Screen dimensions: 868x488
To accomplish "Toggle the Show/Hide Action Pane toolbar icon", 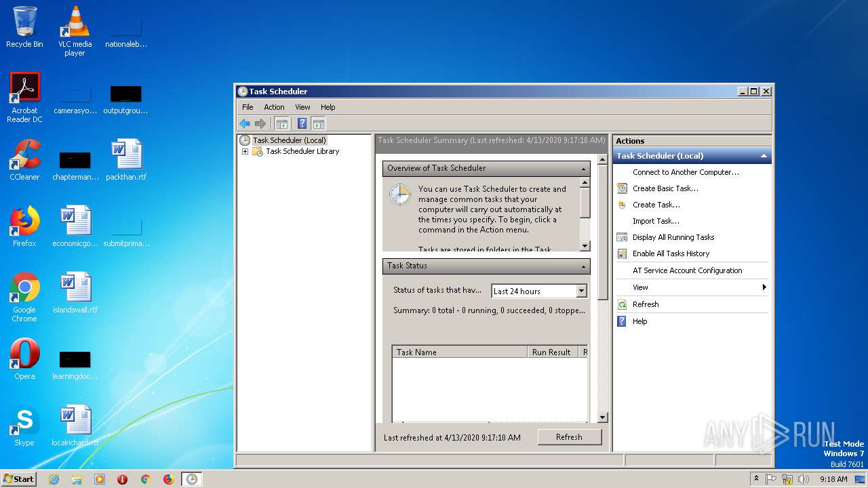I will [319, 123].
